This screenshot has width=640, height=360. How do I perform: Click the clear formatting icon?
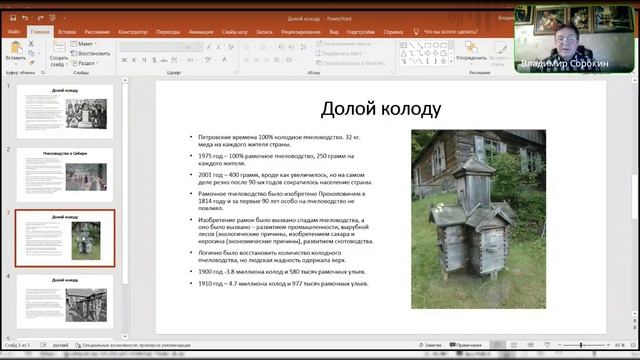point(231,47)
